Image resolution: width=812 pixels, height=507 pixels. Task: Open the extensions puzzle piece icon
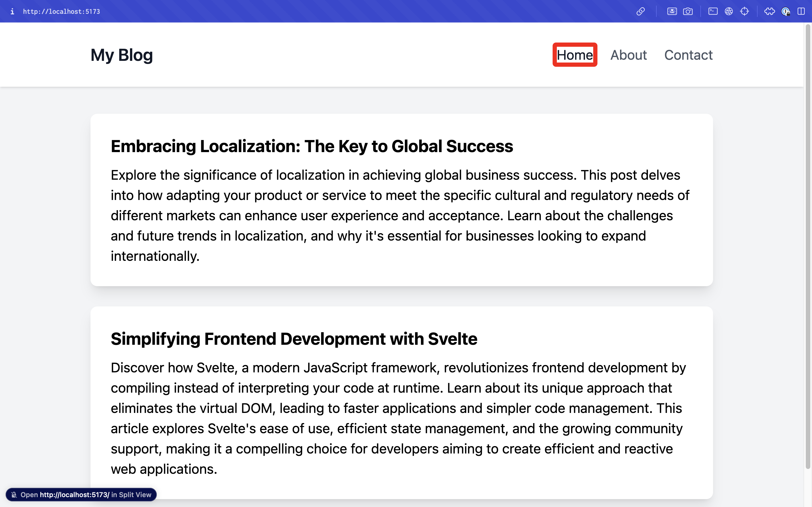tap(769, 11)
